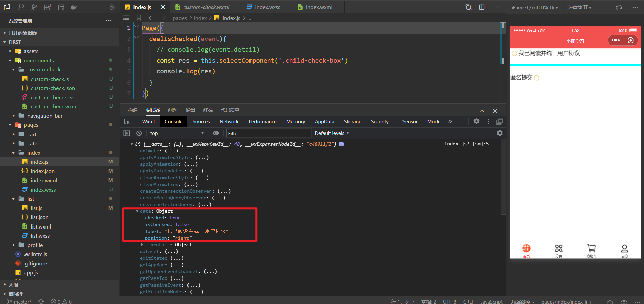Show more devtools tabs chevron
The height and width of the screenshot is (304, 644).
[450, 121]
